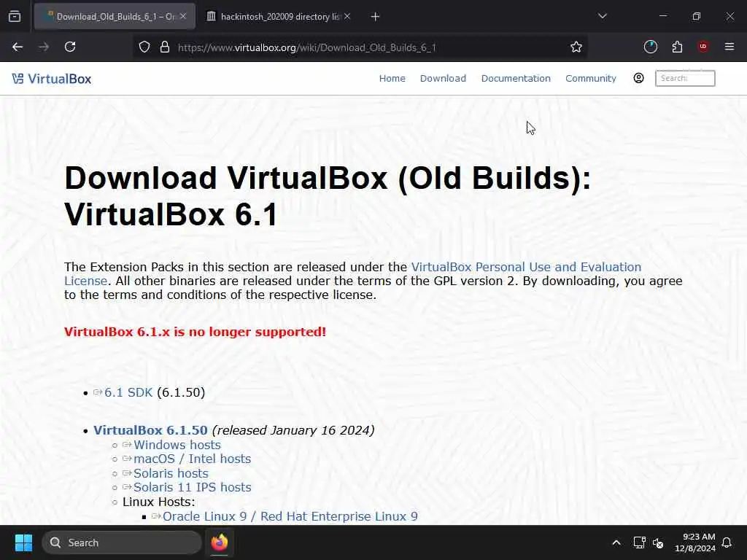Viewport: 747px width, 560px height.
Task: Click the forward navigation arrow
Action: pos(44,47)
